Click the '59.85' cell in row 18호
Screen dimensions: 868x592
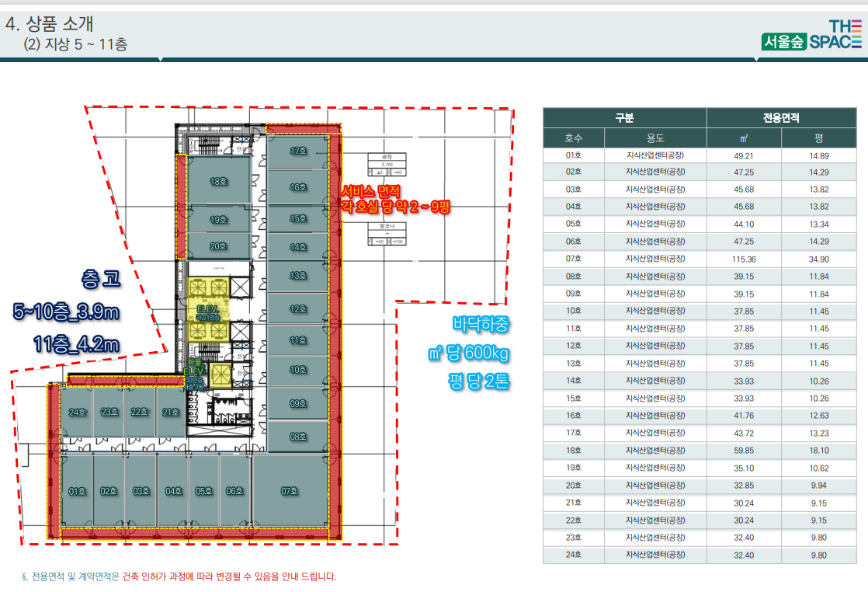tap(744, 451)
